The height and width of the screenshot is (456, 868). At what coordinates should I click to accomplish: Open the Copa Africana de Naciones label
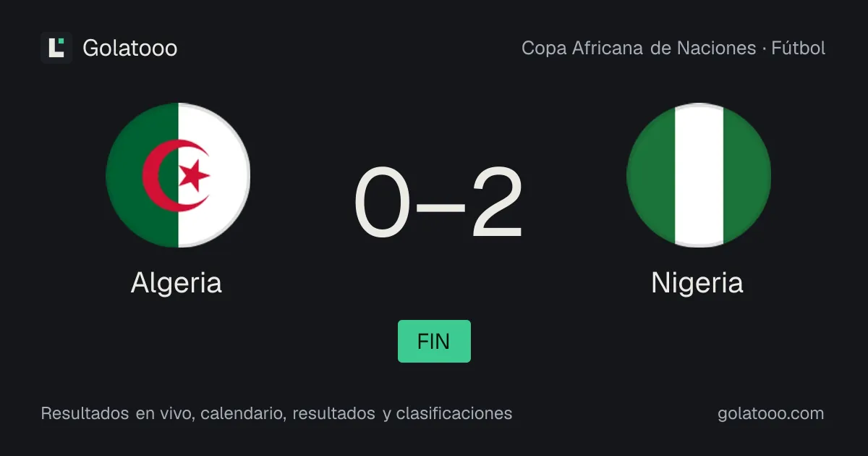[x=639, y=48]
